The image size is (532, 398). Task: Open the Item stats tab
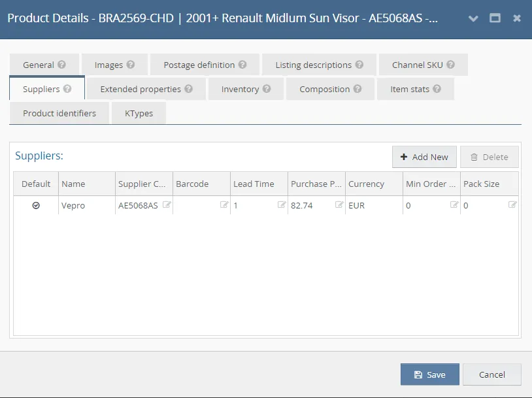click(416, 89)
